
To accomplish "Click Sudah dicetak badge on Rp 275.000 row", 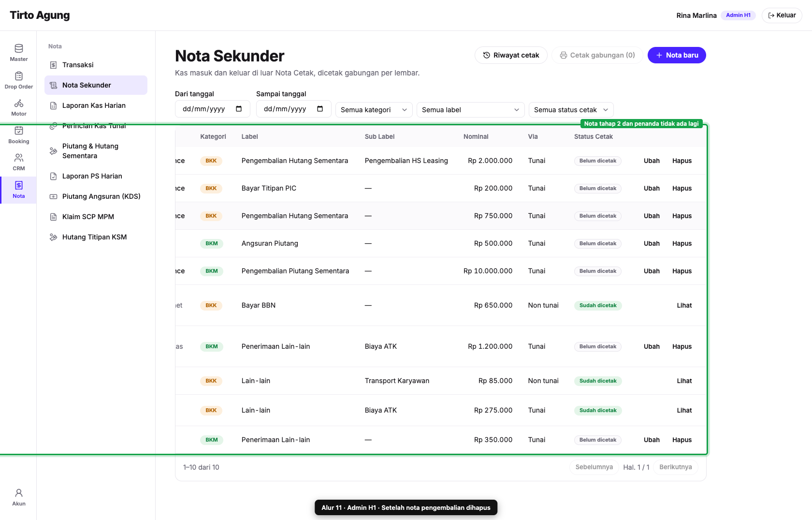I will pos(598,410).
